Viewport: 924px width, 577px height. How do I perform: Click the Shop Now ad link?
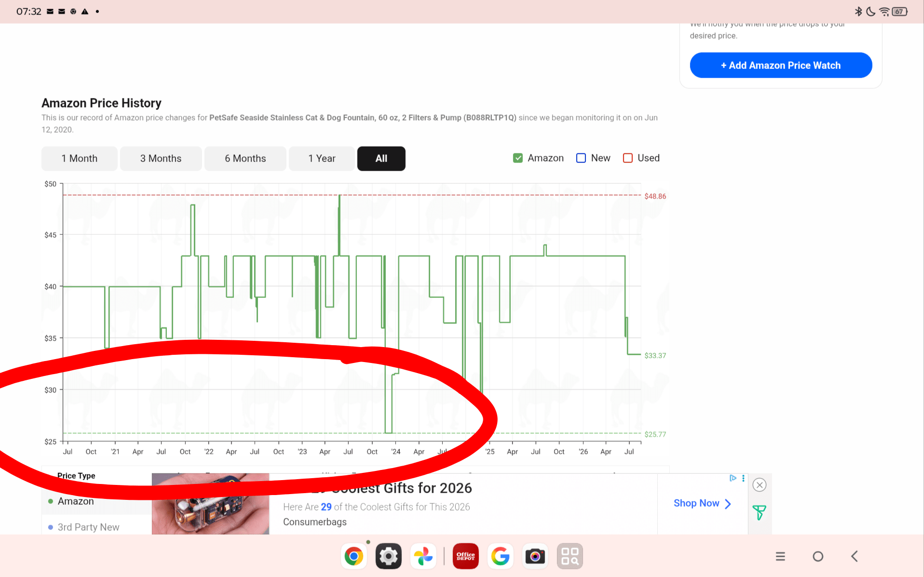[x=703, y=503]
